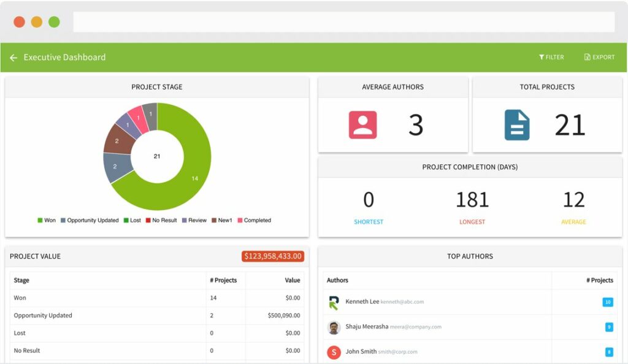Viewport: 628px width, 364px height.
Task: Click Kenneth Lee's avatar logo
Action: (334, 303)
